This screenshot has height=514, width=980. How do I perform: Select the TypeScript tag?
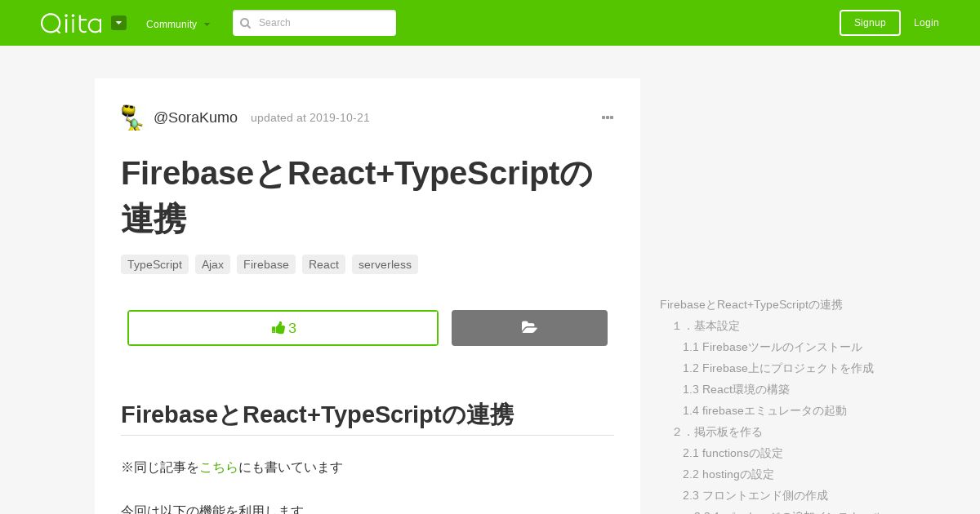(154, 264)
